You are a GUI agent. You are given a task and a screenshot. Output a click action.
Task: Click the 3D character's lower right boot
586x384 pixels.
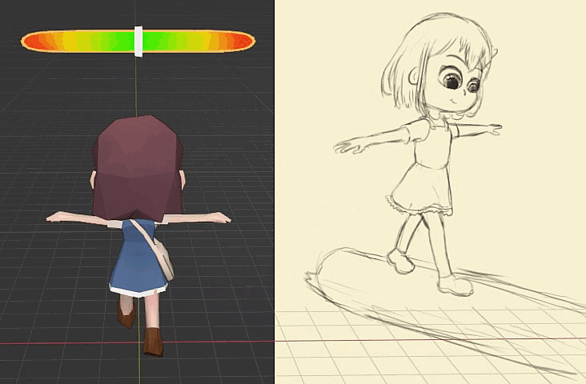[x=153, y=341]
